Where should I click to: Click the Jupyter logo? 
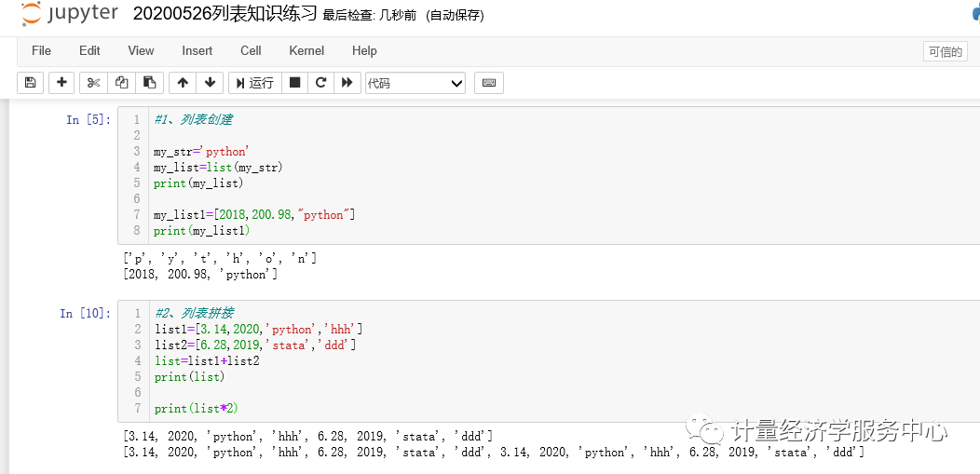(69, 14)
